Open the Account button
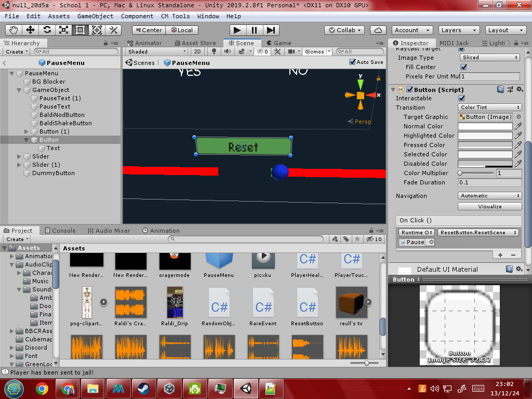The width and height of the screenshot is (532, 399). click(412, 30)
